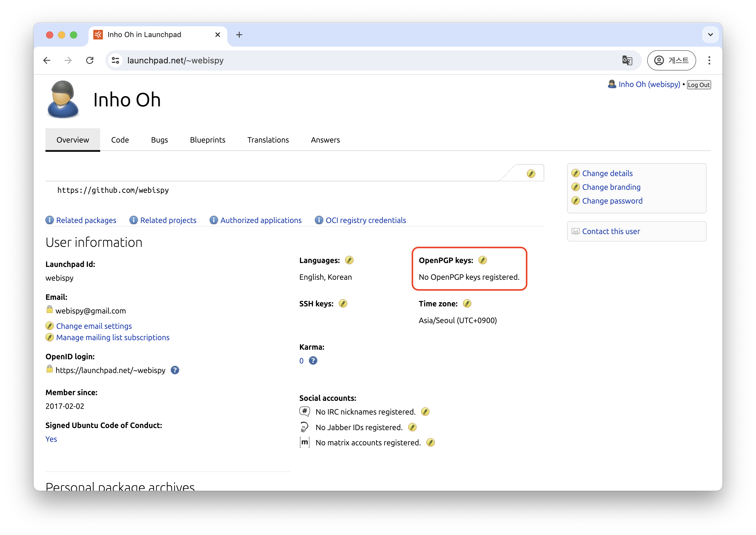Click the Google Translate icon
This screenshot has height=535, width=756.
[x=627, y=61]
